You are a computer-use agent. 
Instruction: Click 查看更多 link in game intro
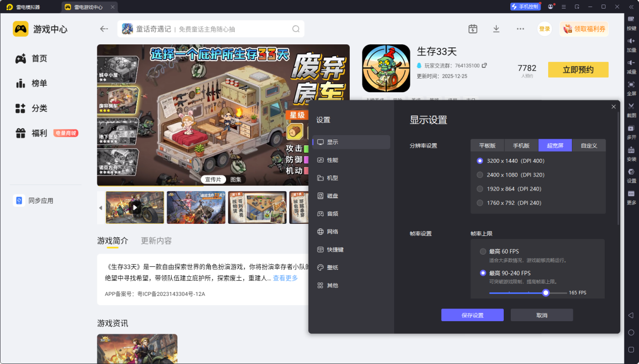tap(285, 278)
